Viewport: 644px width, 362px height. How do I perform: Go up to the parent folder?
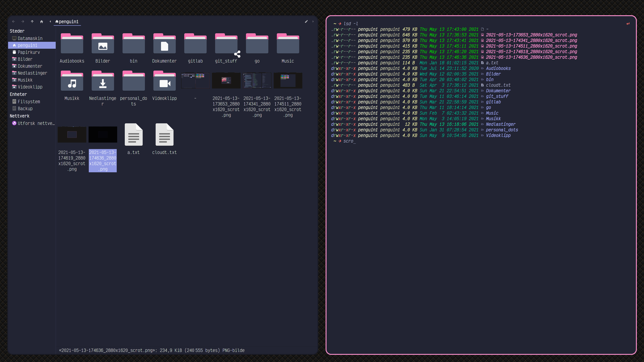point(32,21)
